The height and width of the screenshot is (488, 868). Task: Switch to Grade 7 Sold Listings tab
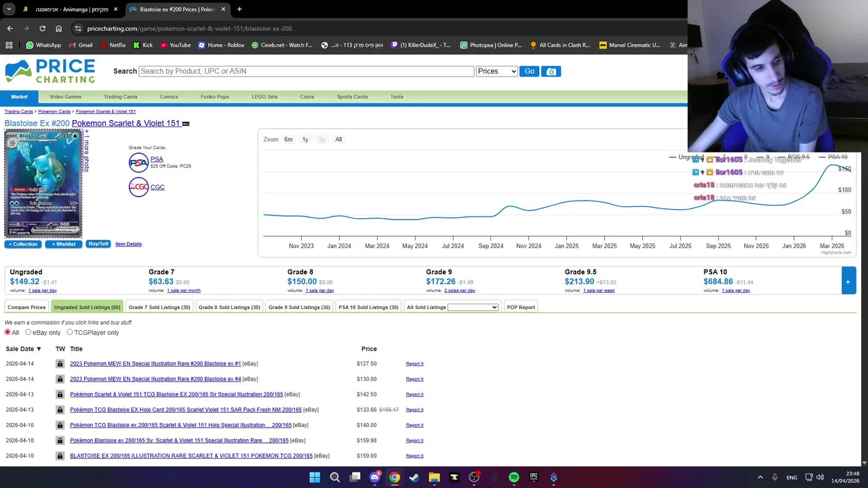pos(159,307)
